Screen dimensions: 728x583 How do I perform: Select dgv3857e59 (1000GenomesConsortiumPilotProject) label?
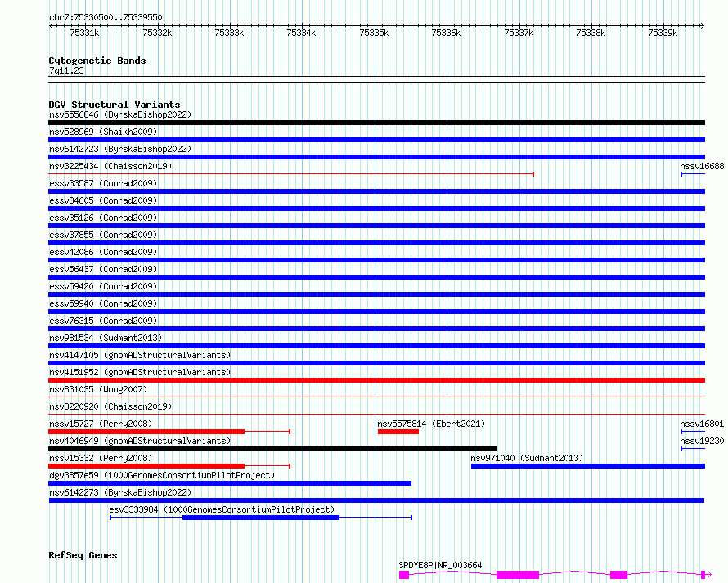(162, 475)
